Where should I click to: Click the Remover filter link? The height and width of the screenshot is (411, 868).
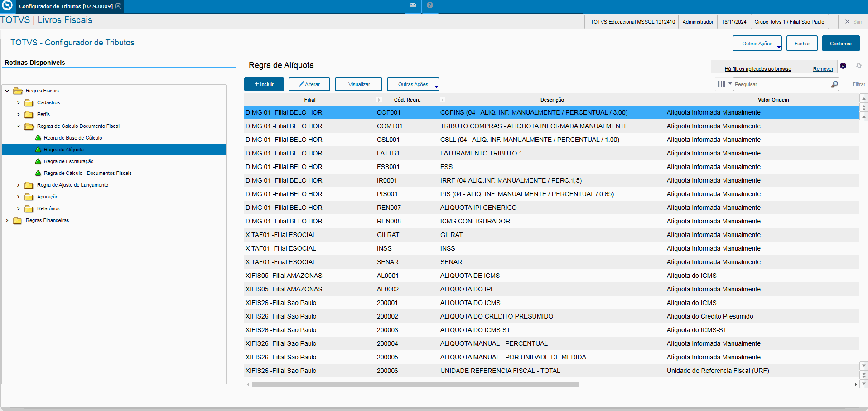tap(823, 69)
